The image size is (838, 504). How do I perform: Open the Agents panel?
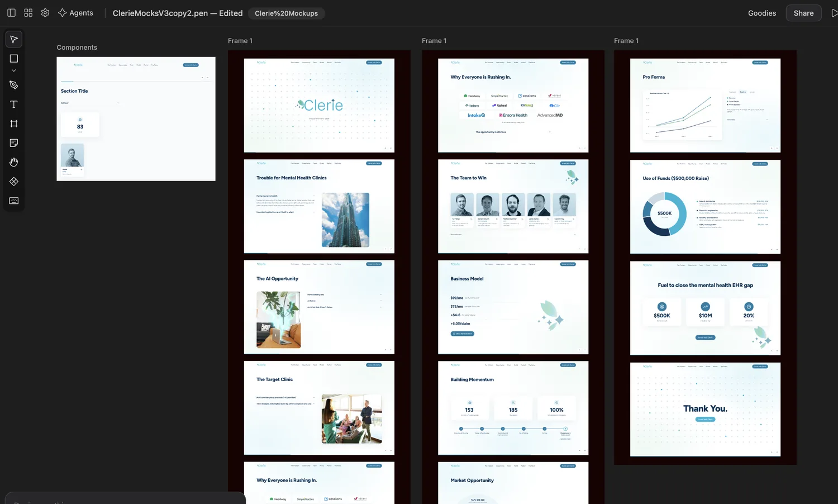coord(75,13)
